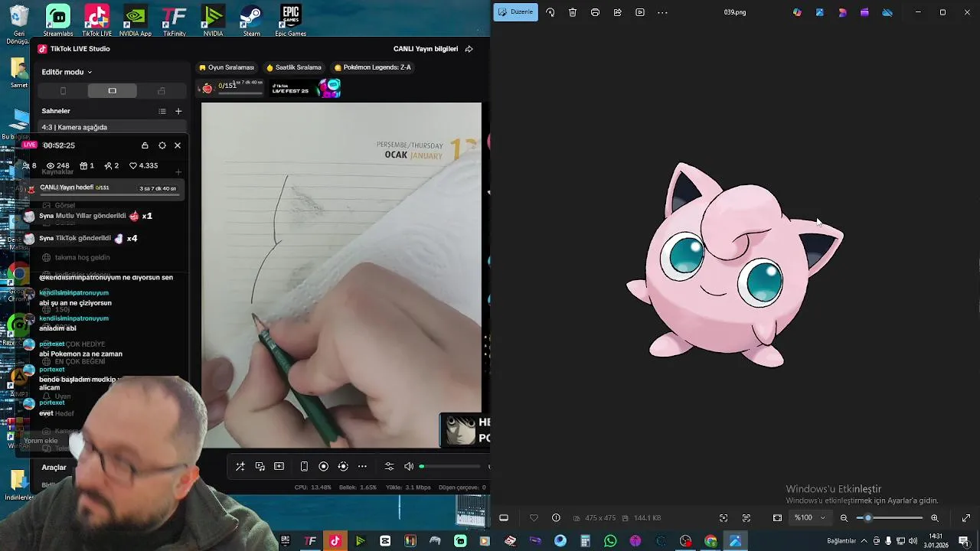The height and width of the screenshot is (551, 980).
Task: Open the Oyun Sıralaması tab
Action: click(x=227, y=67)
